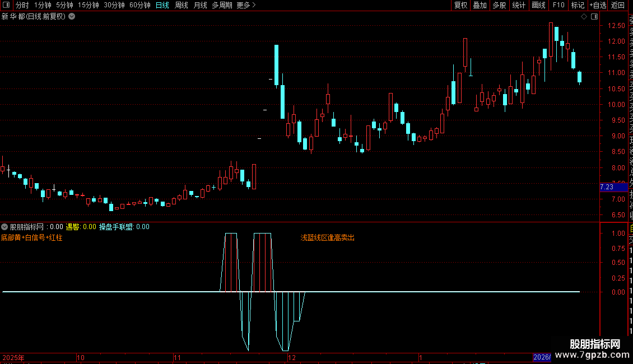Click the 12.50 price axis label
633x364 pixels.
[616, 25]
